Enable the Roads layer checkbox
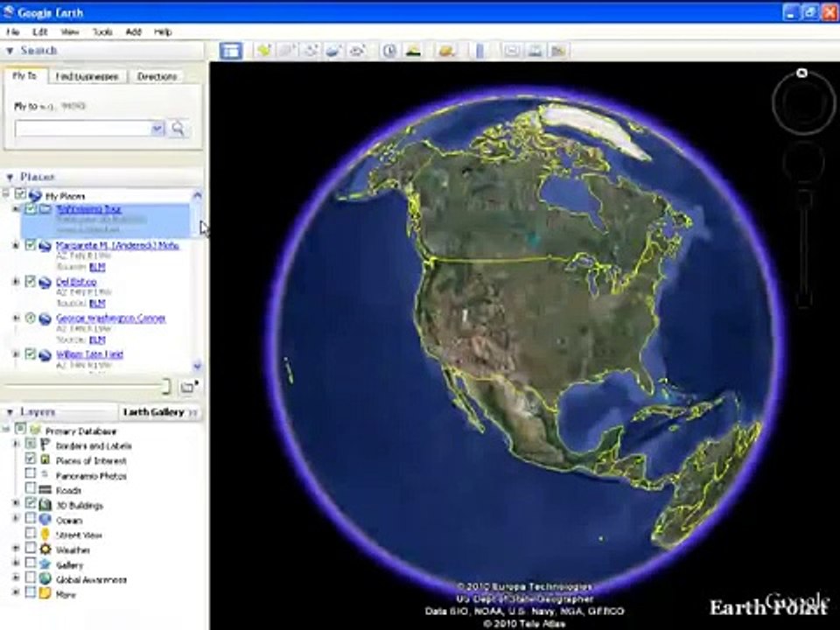 31,488
